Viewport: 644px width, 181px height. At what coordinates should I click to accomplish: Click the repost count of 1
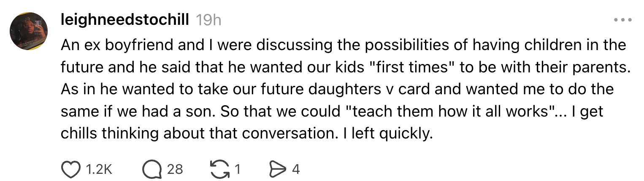coord(237,169)
